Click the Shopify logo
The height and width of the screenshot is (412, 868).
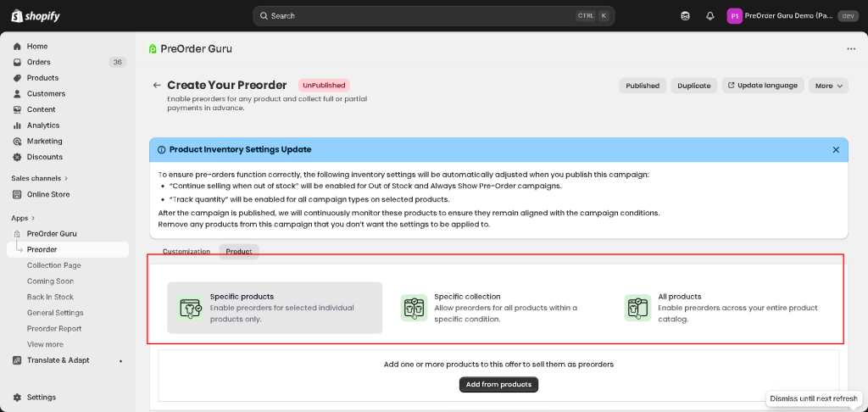coord(35,16)
